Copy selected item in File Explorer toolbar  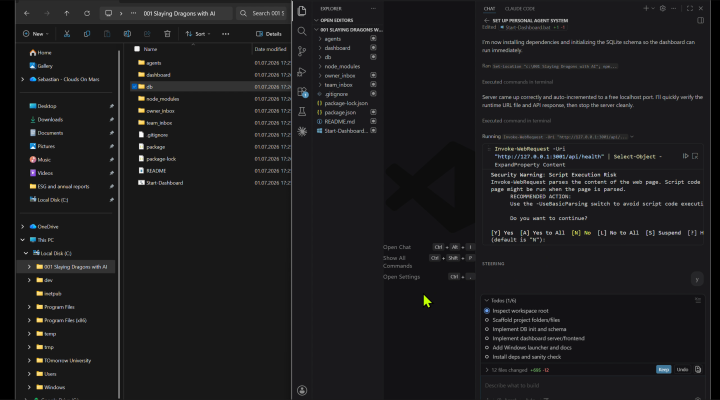click(x=87, y=34)
